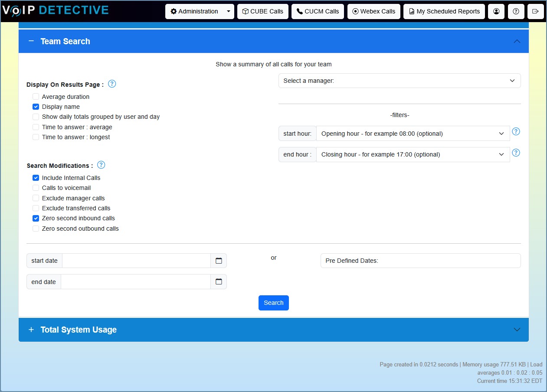Open the start date calendar picker
Screen dimensions: 547x392
(219, 261)
